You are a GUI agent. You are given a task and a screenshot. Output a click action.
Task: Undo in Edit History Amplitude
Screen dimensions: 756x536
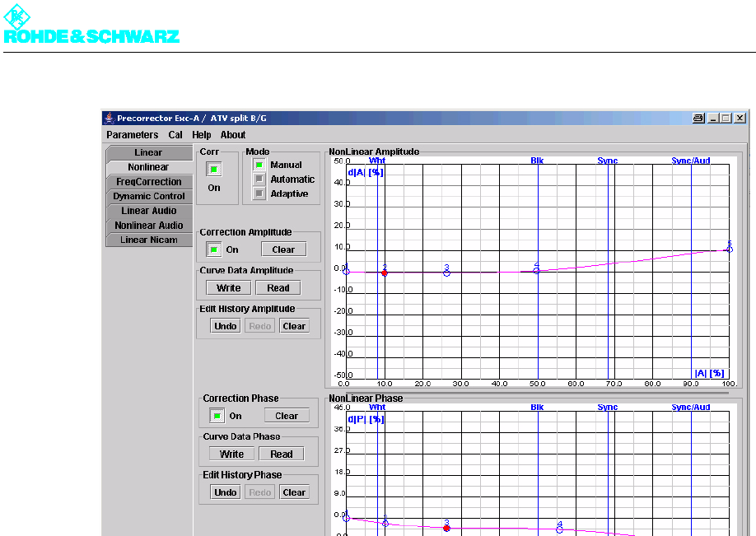(225, 326)
